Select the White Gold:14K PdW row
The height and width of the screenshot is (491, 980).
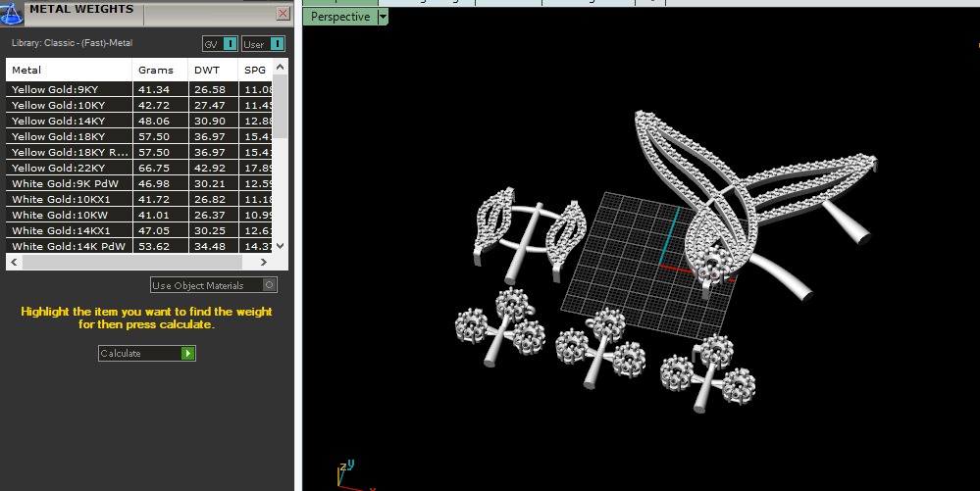pyautogui.click(x=139, y=246)
